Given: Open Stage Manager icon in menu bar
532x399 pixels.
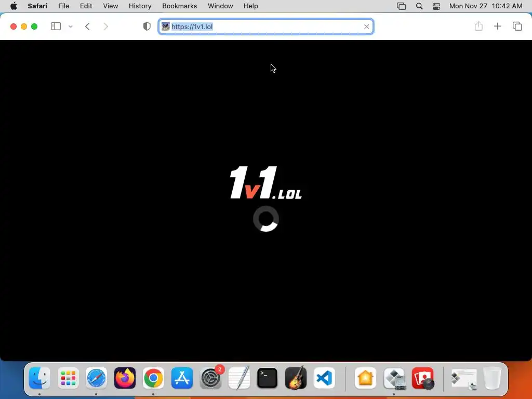Looking at the screenshot, I should (x=402, y=6).
